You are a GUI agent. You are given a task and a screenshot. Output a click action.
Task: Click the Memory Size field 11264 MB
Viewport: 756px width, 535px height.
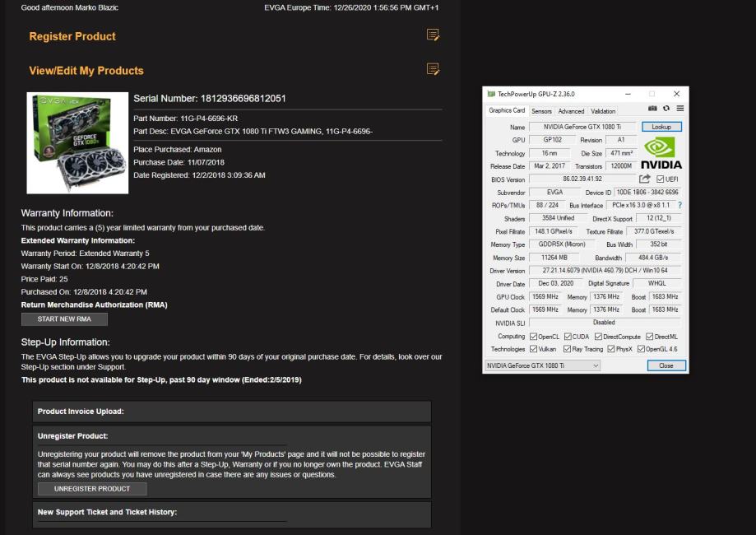[554, 258]
